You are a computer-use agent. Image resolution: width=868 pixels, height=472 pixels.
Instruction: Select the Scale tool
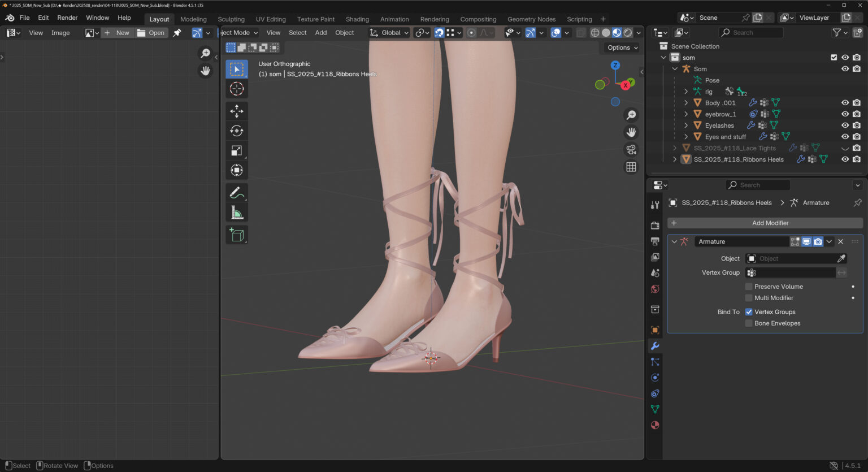tap(237, 150)
